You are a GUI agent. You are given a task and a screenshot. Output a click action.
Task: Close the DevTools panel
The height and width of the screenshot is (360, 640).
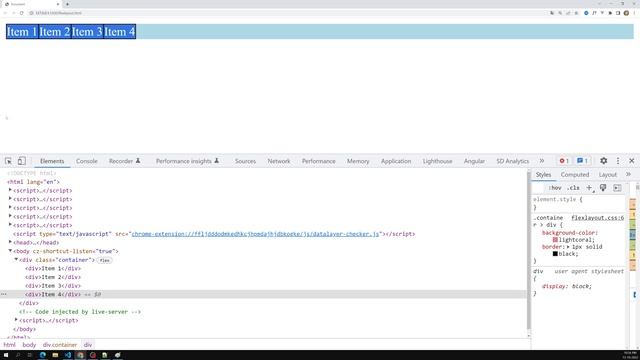pos(631,161)
